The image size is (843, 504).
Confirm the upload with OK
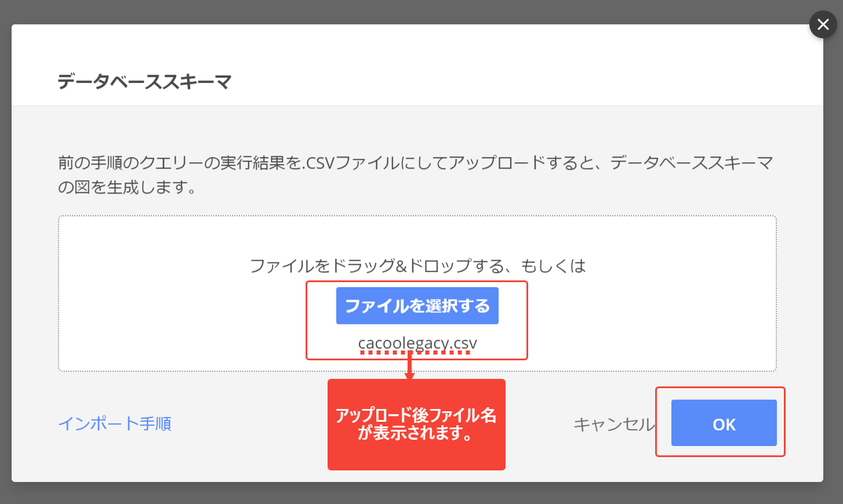[x=724, y=423]
